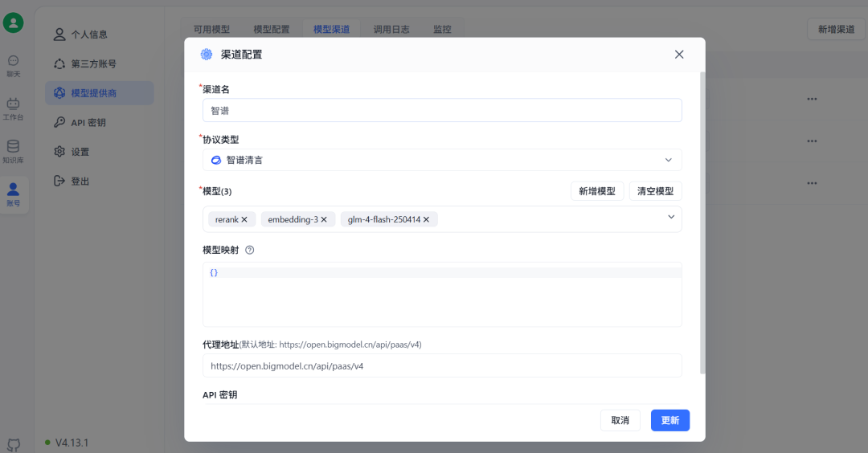Close the 渠道配置 dialog
The image size is (868, 453).
[x=679, y=54]
